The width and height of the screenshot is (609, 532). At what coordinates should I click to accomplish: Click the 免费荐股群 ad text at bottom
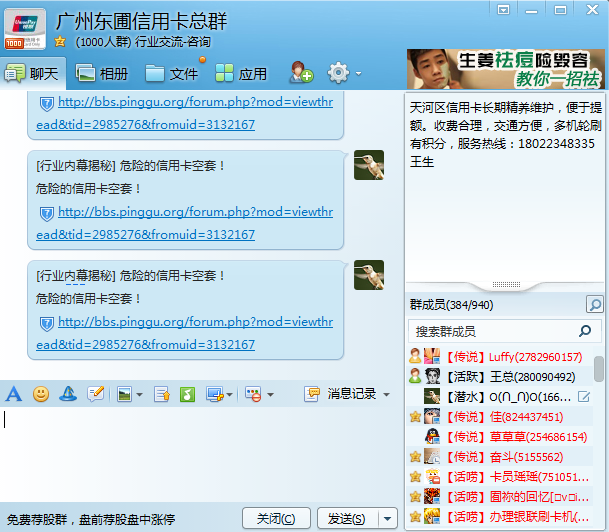[91, 520]
